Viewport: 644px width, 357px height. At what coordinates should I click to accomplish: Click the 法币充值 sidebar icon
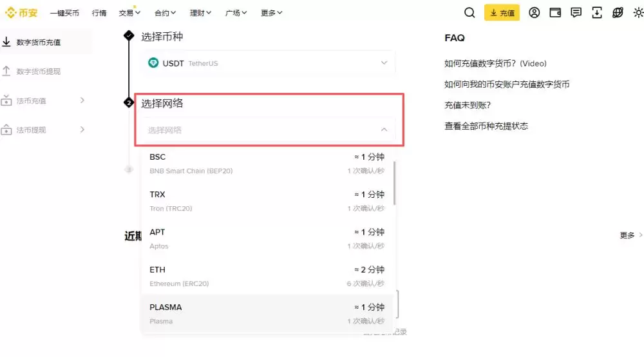[x=6, y=101]
